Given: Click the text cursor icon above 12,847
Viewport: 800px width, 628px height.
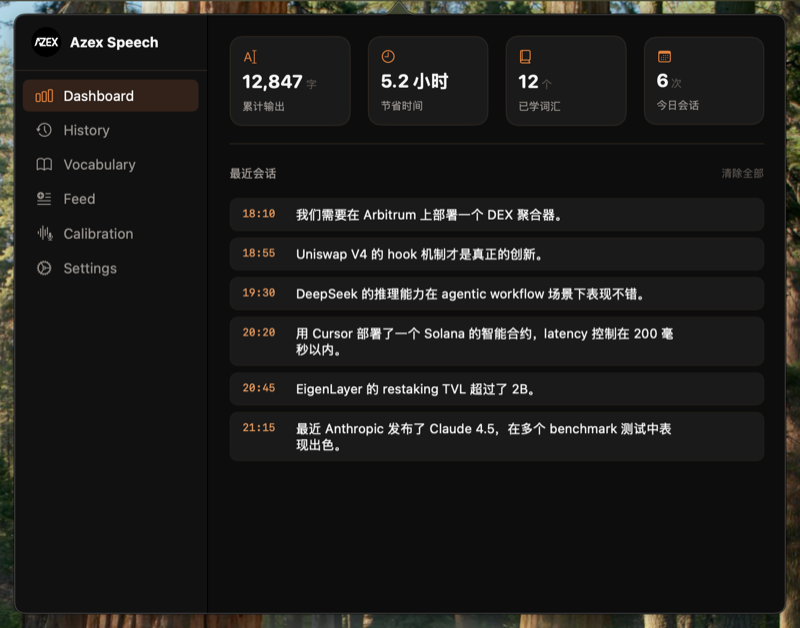Looking at the screenshot, I should [250, 57].
